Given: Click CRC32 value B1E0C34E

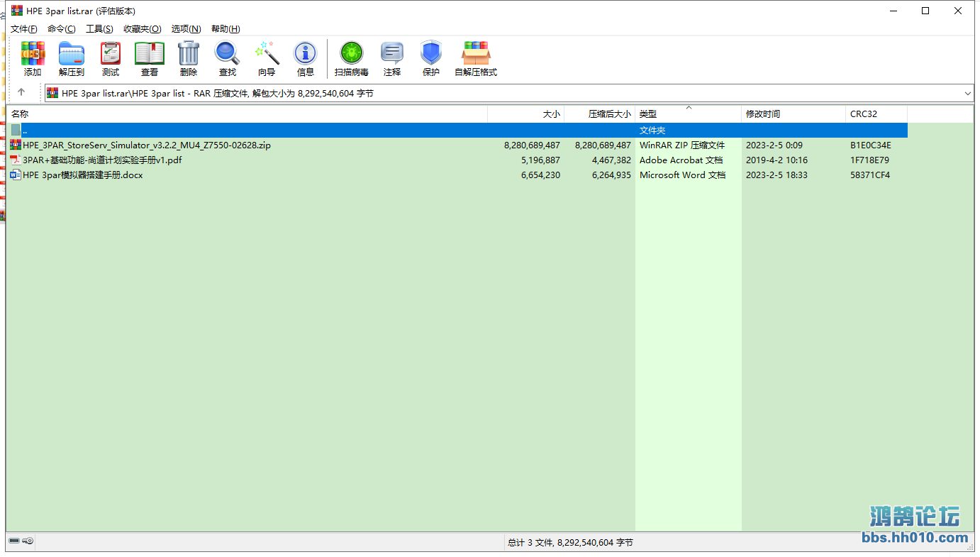Looking at the screenshot, I should (x=871, y=145).
